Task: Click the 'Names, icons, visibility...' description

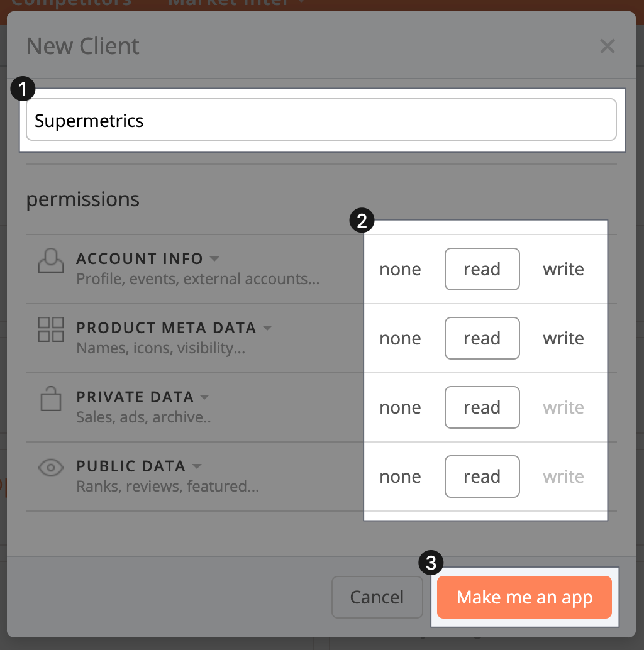Action: point(160,348)
